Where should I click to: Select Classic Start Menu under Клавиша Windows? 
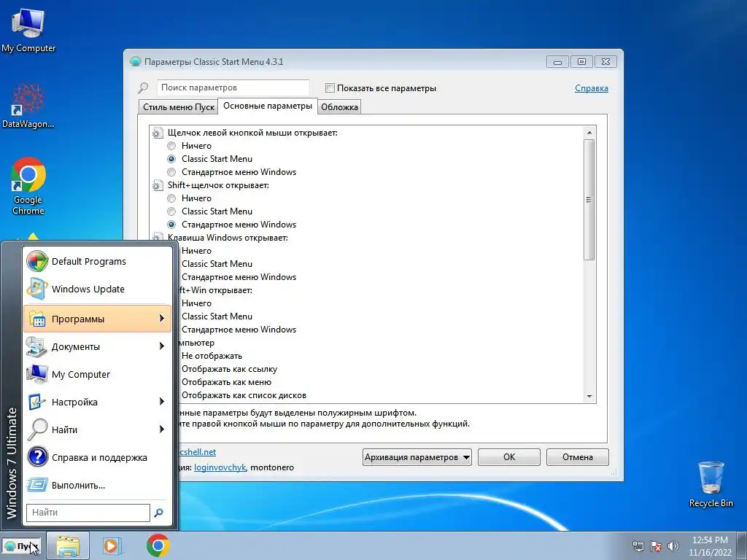click(x=217, y=264)
